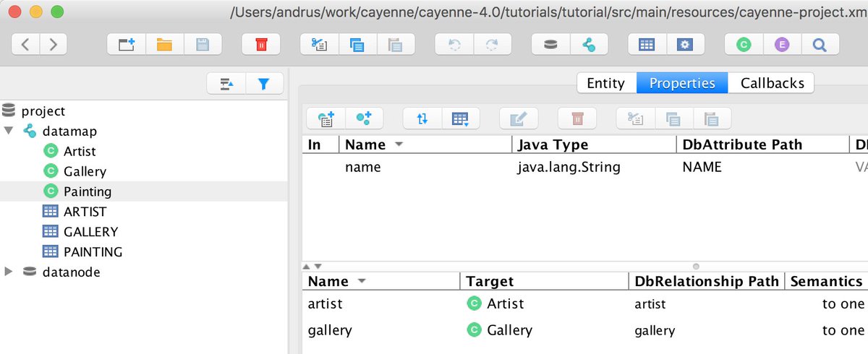
Task: Click the DbRelationship Path column header
Action: tap(706, 281)
